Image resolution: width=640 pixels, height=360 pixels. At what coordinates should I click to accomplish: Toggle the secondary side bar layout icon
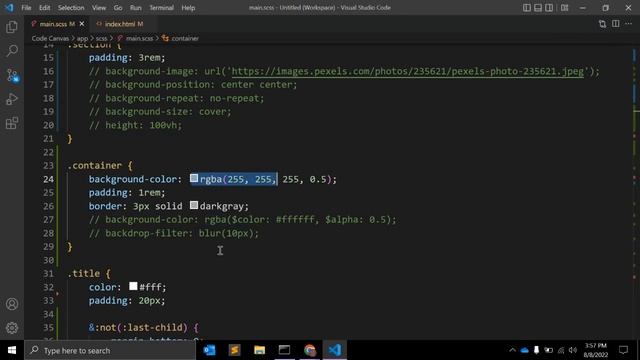[x=549, y=8]
